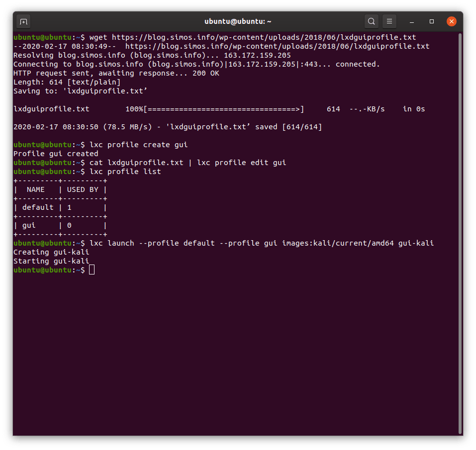The width and height of the screenshot is (476, 450).
Task: Maximize the terminal window
Action: 432,21
